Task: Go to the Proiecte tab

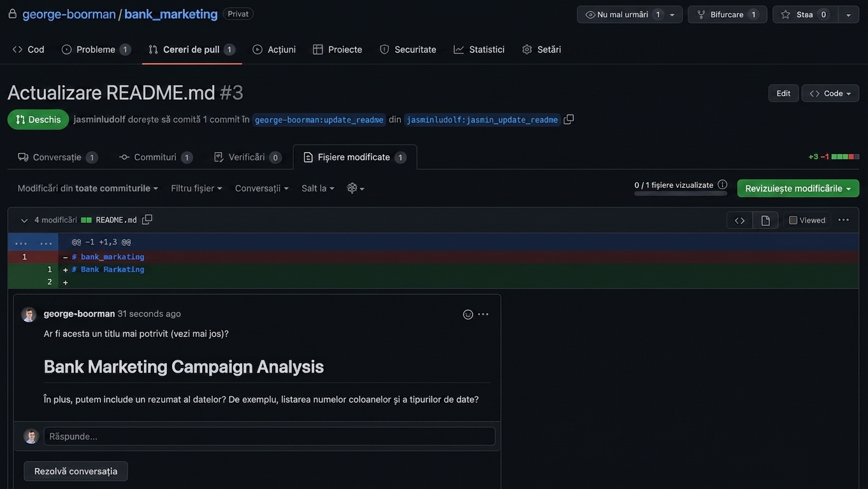Action: tap(338, 50)
